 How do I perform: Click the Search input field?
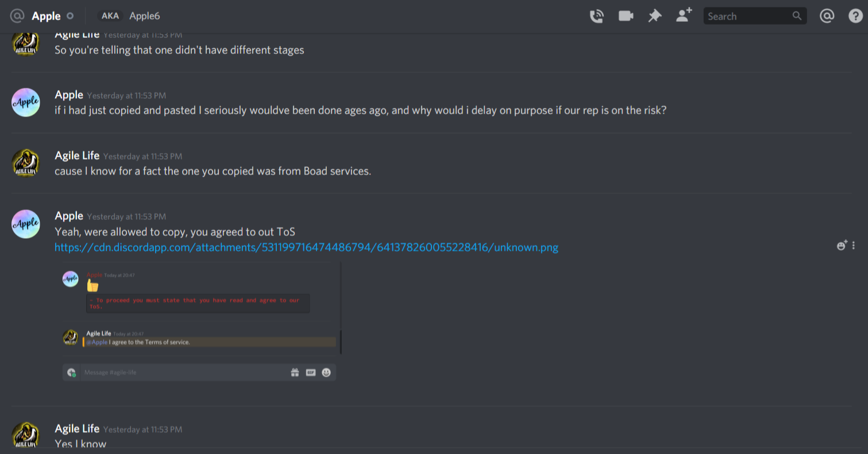click(x=755, y=16)
